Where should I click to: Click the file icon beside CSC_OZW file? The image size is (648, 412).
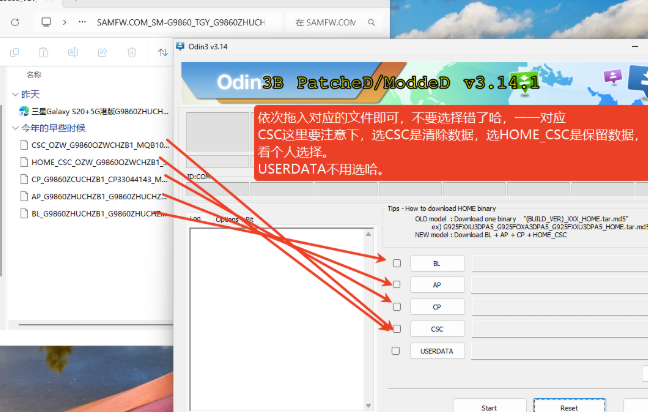point(24,145)
